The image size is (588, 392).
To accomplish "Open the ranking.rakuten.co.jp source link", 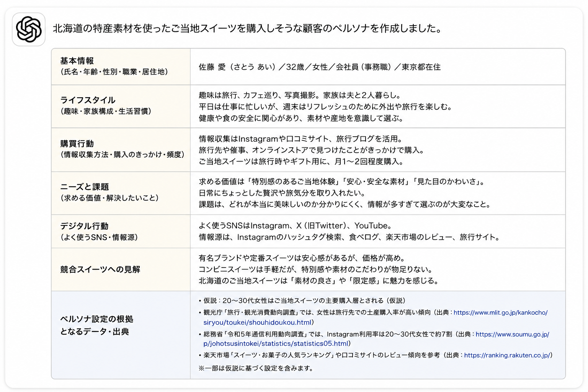I will coord(507,355).
